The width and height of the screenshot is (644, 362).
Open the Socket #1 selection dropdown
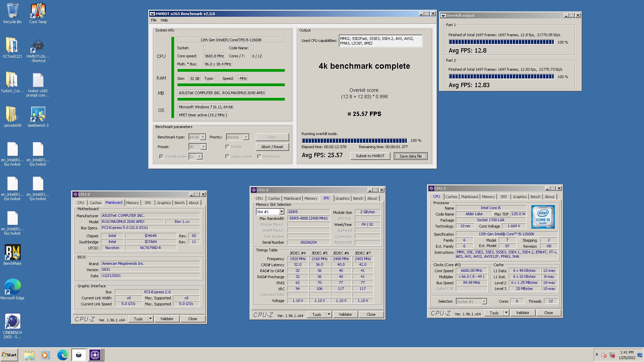pos(472,301)
